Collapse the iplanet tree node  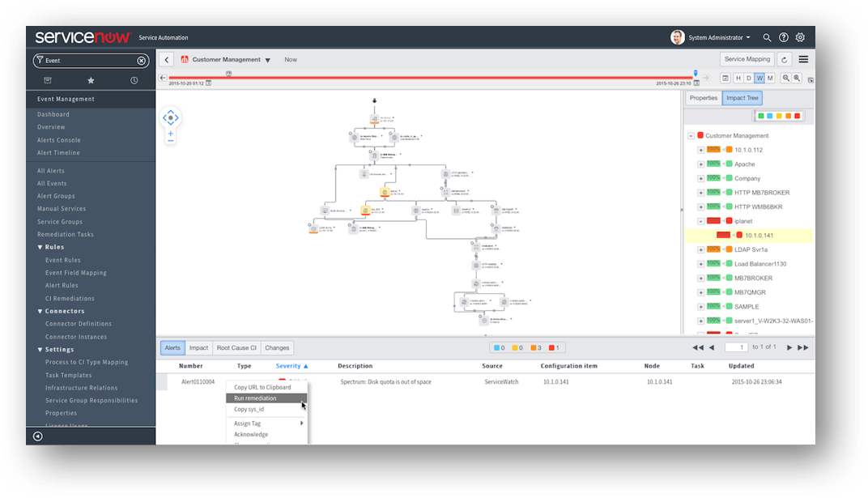coord(701,221)
